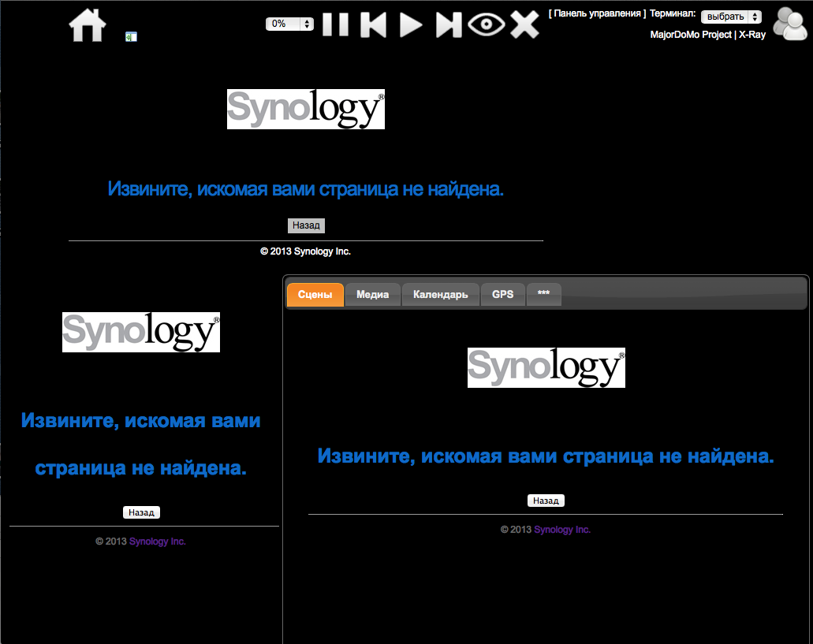Switch to the Медиа tab
This screenshot has width=813, height=644.
pos(373,294)
